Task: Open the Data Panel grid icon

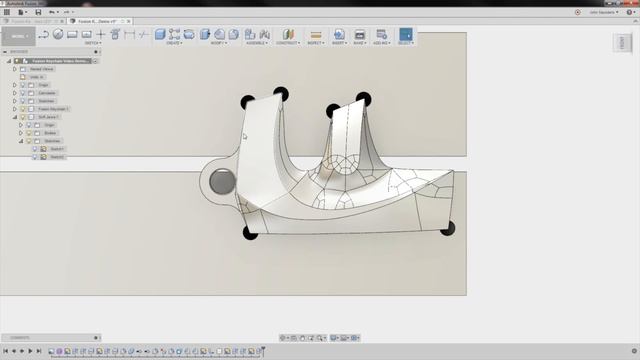Action: (7, 12)
